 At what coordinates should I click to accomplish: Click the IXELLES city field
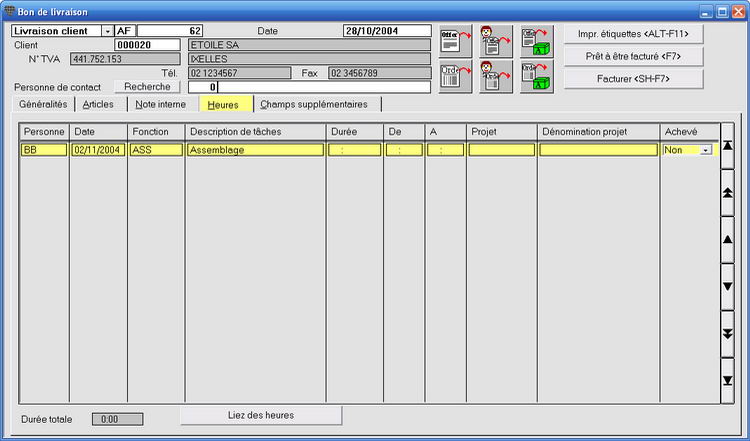(309, 59)
